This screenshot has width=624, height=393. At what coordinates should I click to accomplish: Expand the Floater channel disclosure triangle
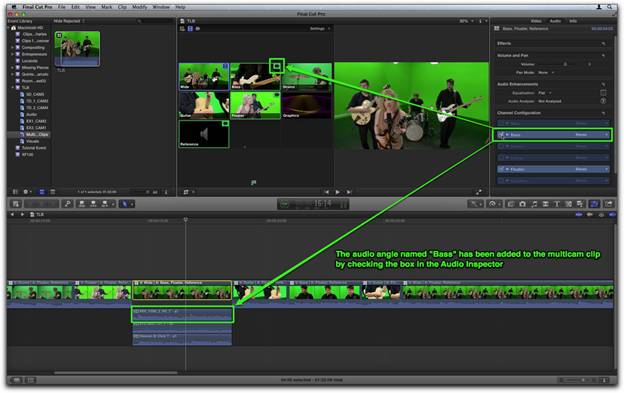click(x=507, y=169)
